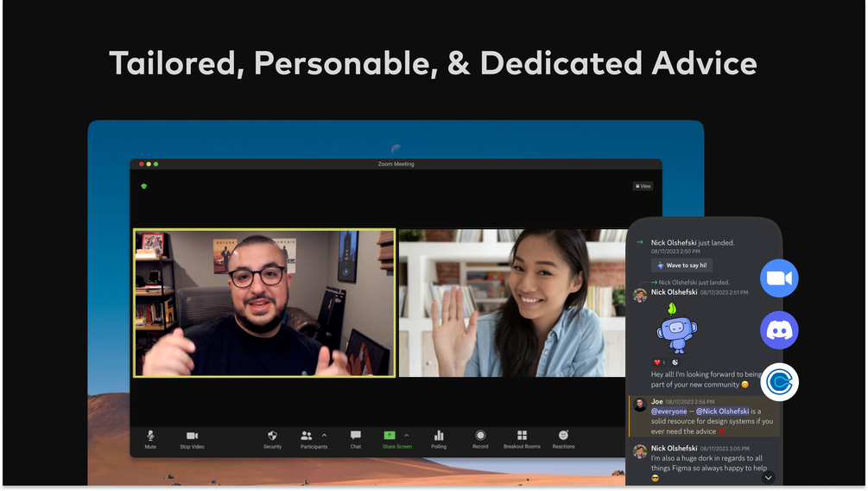The height and width of the screenshot is (491, 868).
Task: Click the heart reaction on Nick's message
Action: (659, 362)
